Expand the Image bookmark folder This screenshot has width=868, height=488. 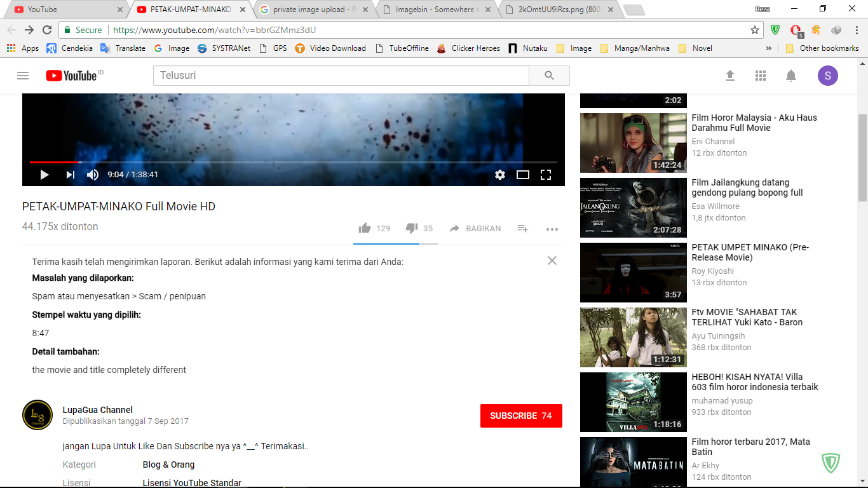[574, 48]
